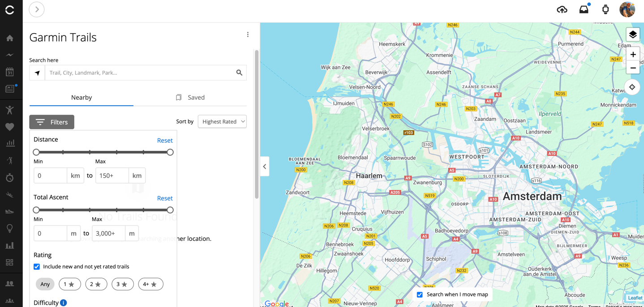Reset the Total Ascent filter

tap(165, 198)
